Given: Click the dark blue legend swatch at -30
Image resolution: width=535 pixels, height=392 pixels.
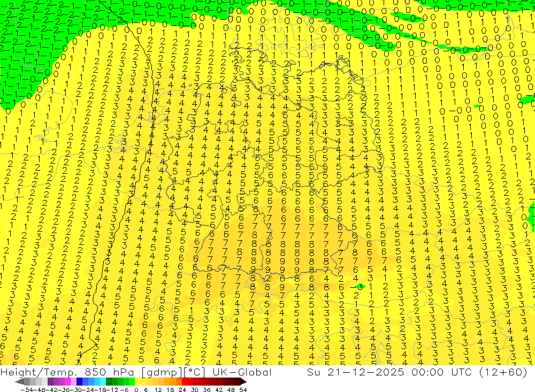Looking at the screenshot, I should 80,382.
